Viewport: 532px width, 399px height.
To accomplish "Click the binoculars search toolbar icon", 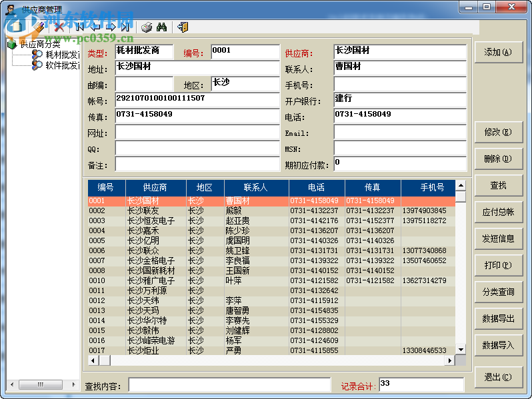I will pos(162,27).
